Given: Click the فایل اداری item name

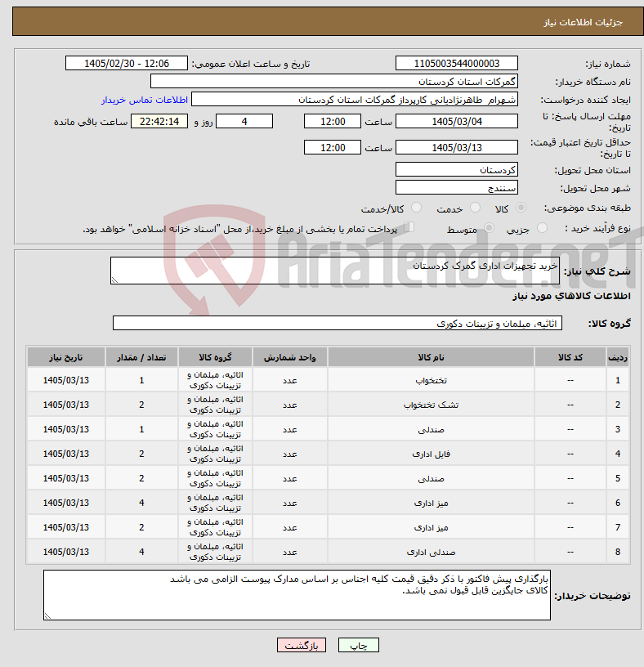Looking at the screenshot, I should [x=431, y=454].
